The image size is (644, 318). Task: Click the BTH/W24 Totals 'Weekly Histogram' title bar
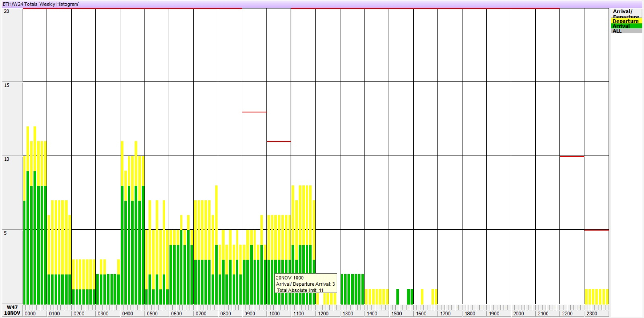coord(41,4)
